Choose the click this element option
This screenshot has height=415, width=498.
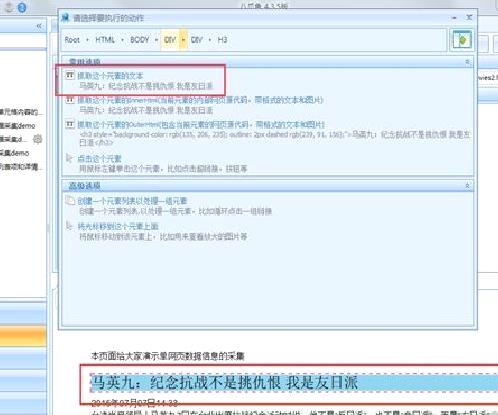pos(99,159)
